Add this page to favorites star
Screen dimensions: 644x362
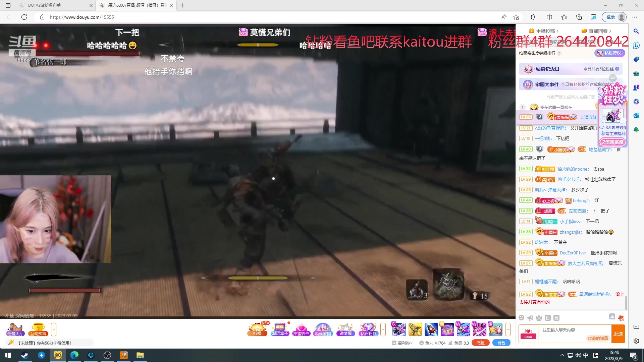516,17
